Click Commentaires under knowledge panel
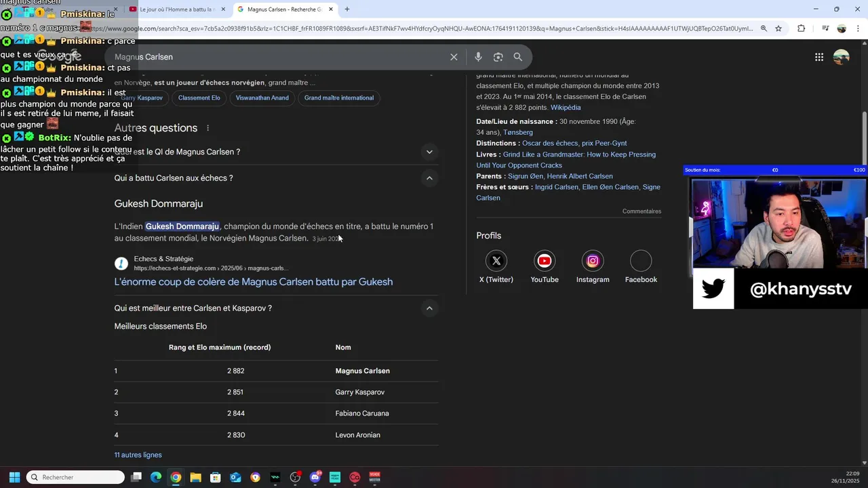This screenshot has width=868, height=488. pyautogui.click(x=642, y=211)
